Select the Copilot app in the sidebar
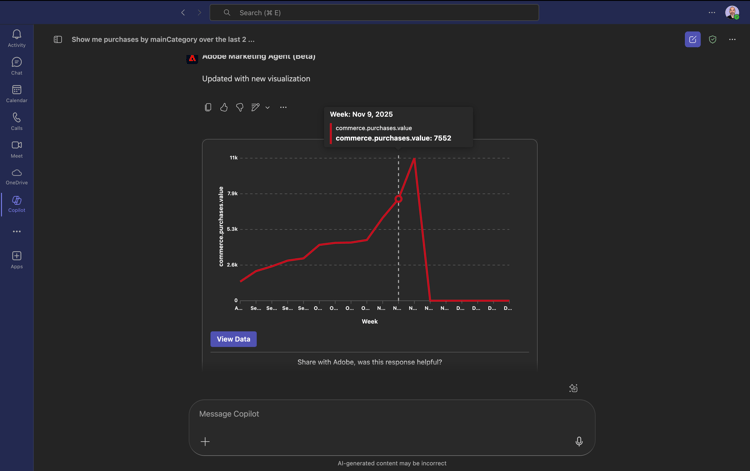Image resolution: width=750 pixels, height=471 pixels. pyautogui.click(x=17, y=204)
